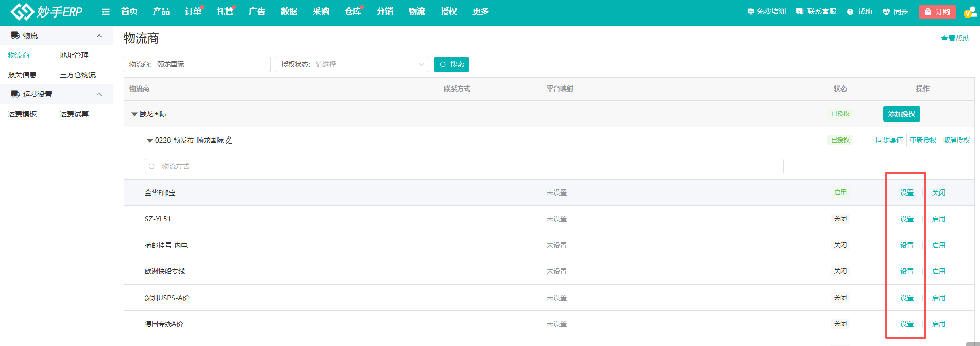
Task: Click the 查看帮助 link
Action: [x=955, y=38]
